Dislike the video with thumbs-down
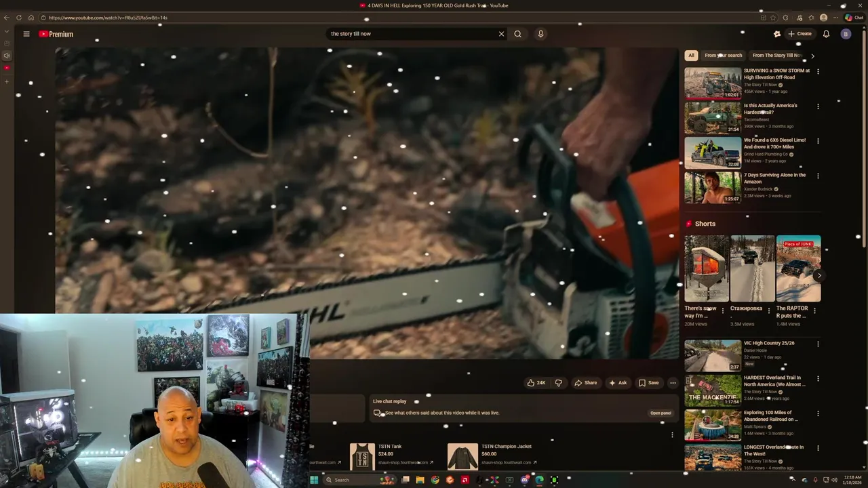The height and width of the screenshot is (488, 868). 558,383
